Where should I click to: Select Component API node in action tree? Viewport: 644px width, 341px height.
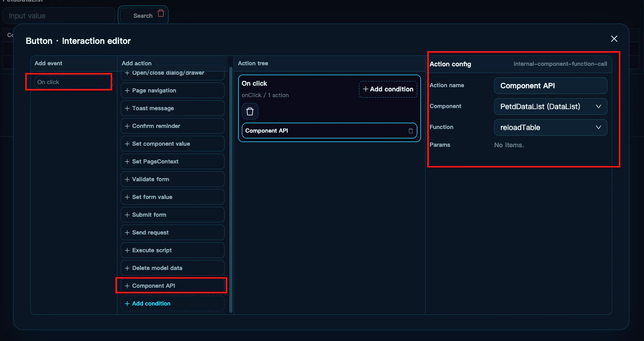[x=329, y=131]
